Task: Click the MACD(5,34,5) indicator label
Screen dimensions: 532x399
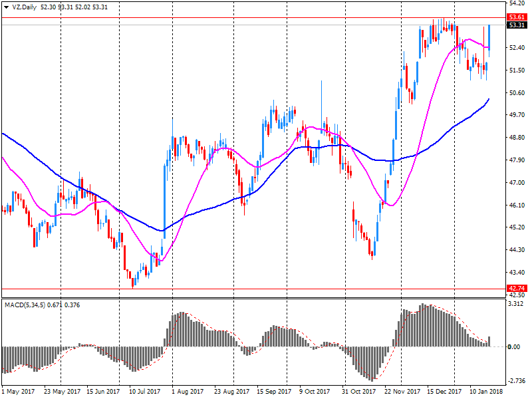Action: 25,305
